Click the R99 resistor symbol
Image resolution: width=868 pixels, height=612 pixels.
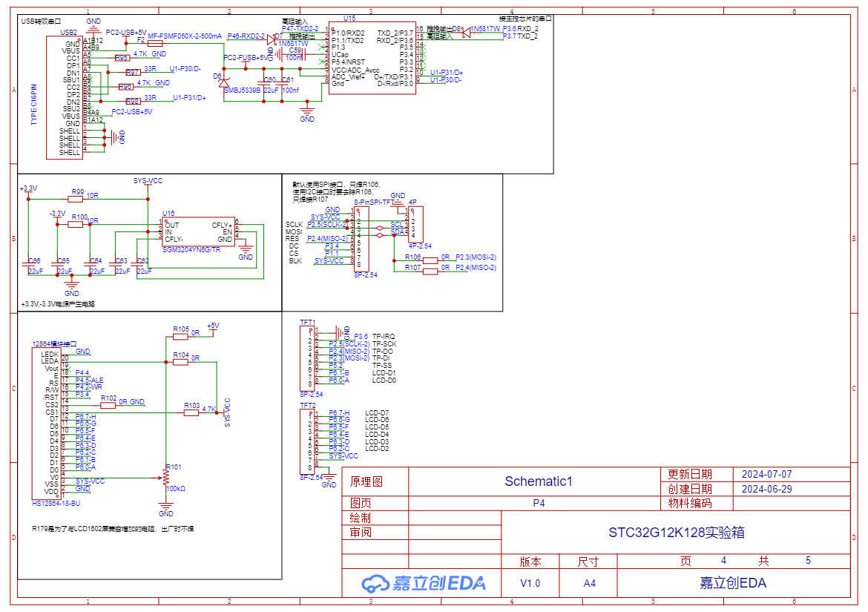[x=76, y=199]
